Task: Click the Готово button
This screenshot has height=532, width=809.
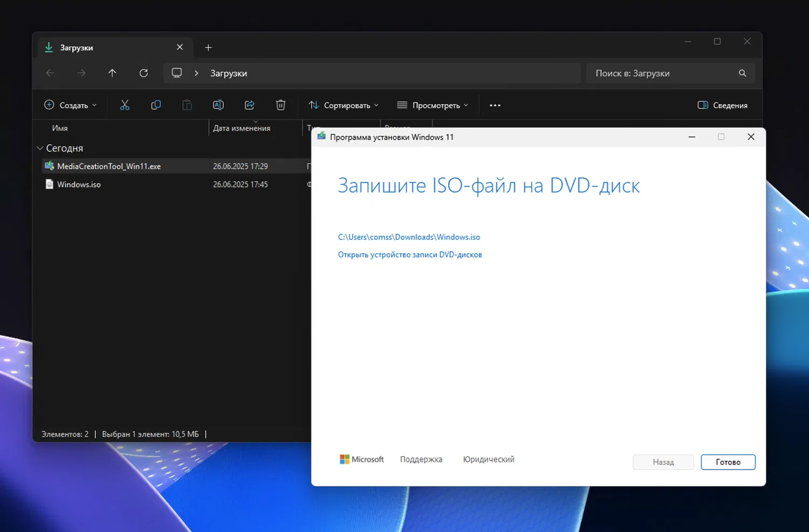Action: (x=728, y=462)
